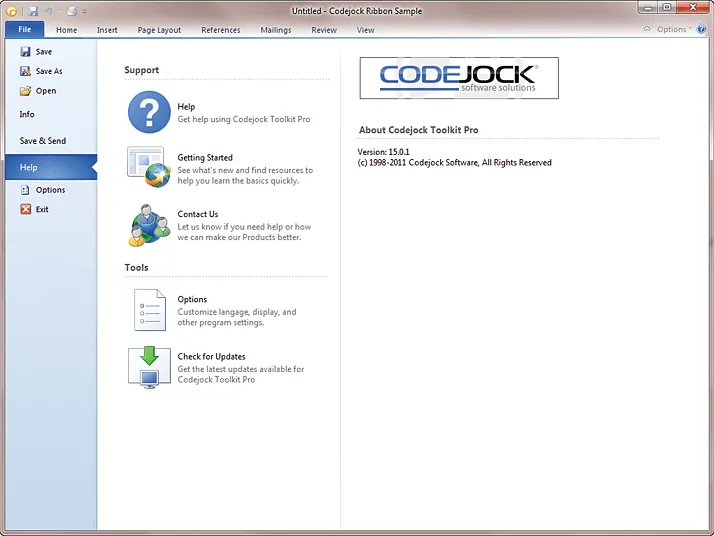Click the Options checklist document icon under Tools

pos(149,310)
